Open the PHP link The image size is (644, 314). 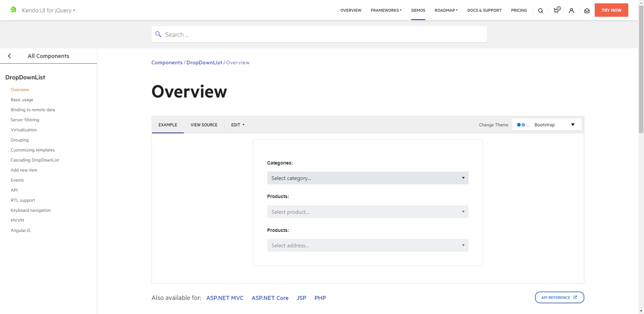[x=320, y=298]
